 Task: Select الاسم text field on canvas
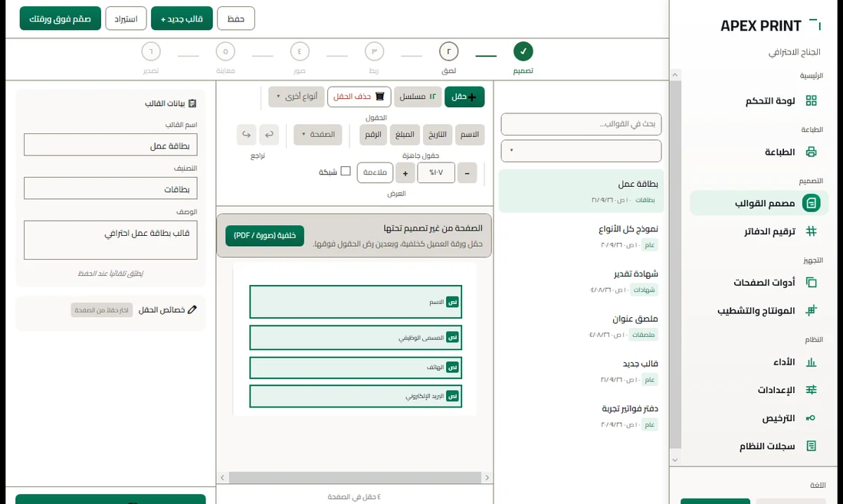click(356, 302)
